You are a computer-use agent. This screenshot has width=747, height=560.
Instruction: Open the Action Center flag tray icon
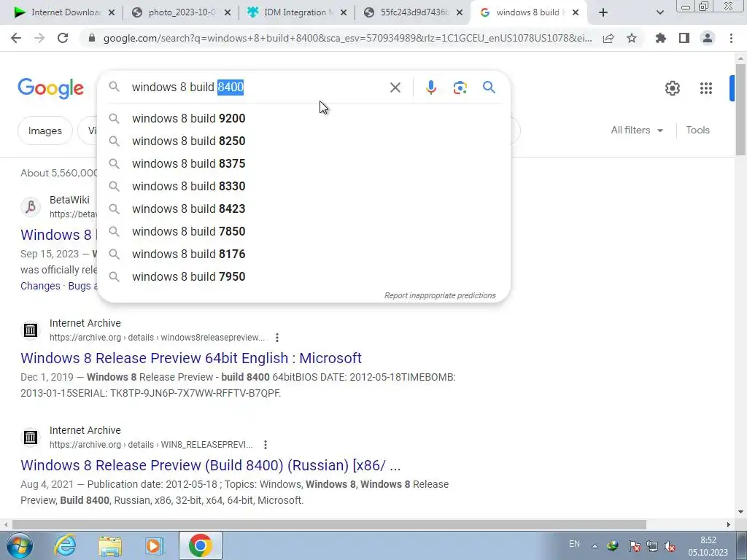click(634, 546)
